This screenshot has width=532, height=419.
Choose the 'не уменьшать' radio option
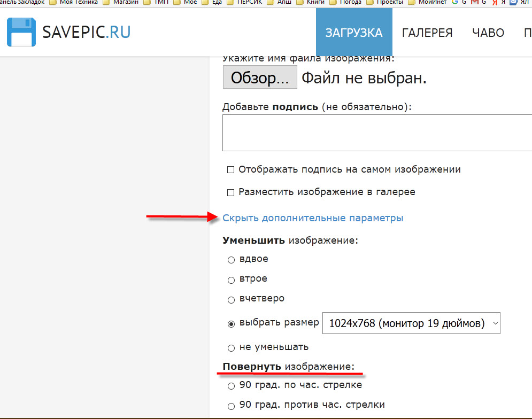pos(231,348)
